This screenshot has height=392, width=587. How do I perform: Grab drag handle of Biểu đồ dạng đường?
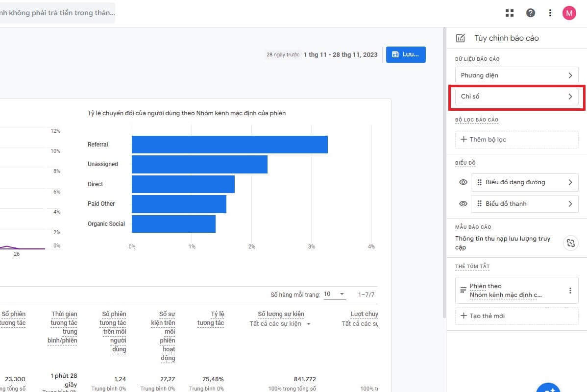(480, 182)
